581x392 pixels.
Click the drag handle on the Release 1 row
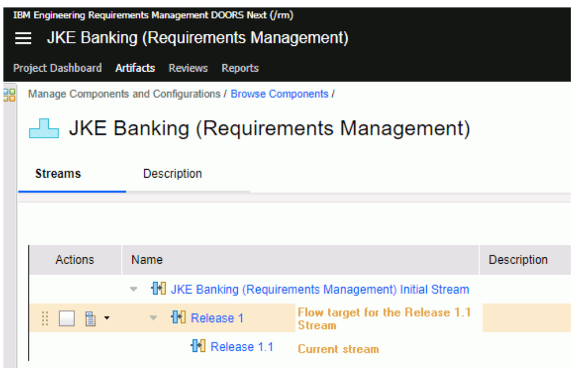46,319
